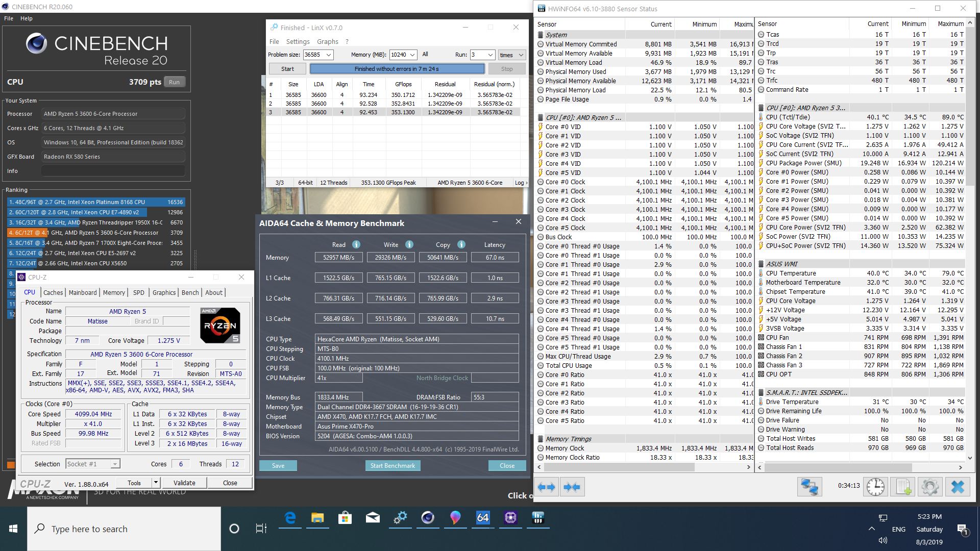Click the HWiNFO shrink columns arrows icon
Image resolution: width=980 pixels, height=551 pixels.
(572, 487)
